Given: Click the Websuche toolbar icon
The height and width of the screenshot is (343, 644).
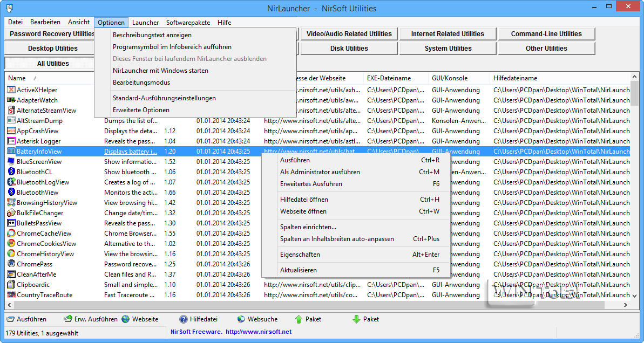Looking at the screenshot, I should coord(241,319).
